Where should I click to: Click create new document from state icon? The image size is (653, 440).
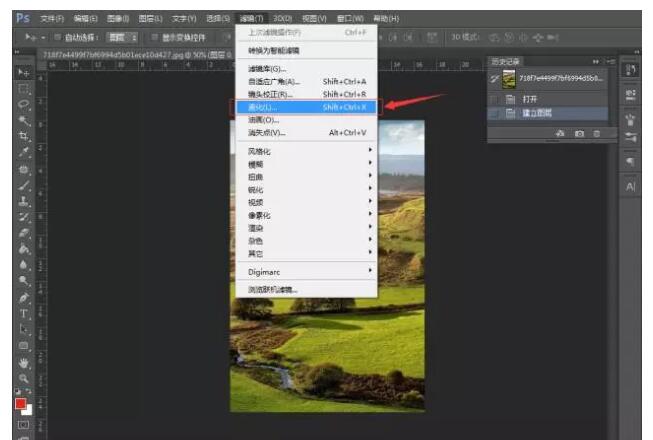click(560, 134)
